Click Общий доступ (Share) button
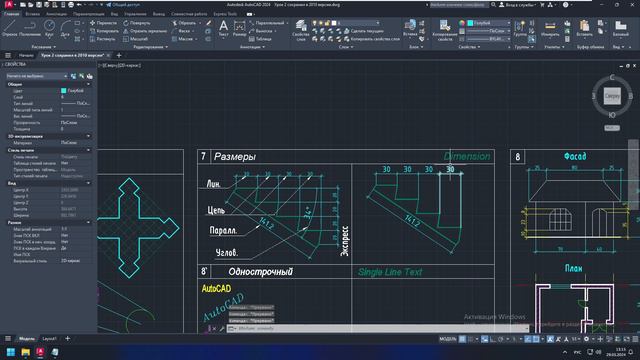Screen dimensions: 640x360 click(123, 5)
